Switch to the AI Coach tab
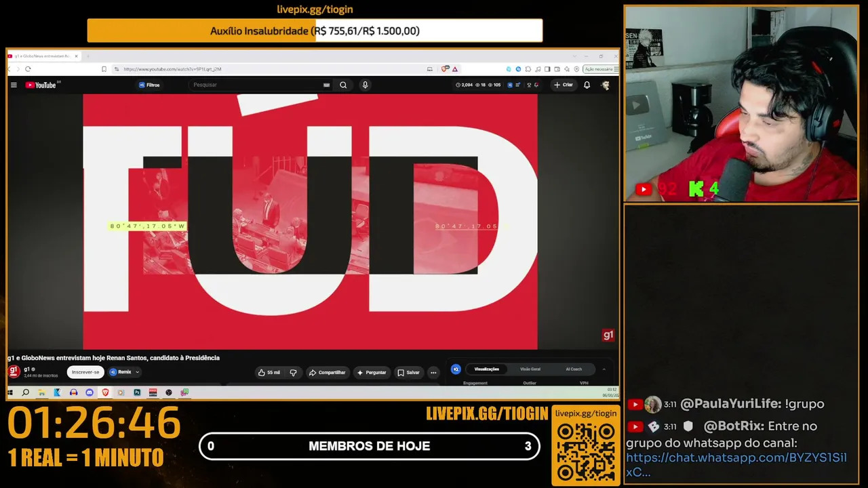 click(574, 369)
